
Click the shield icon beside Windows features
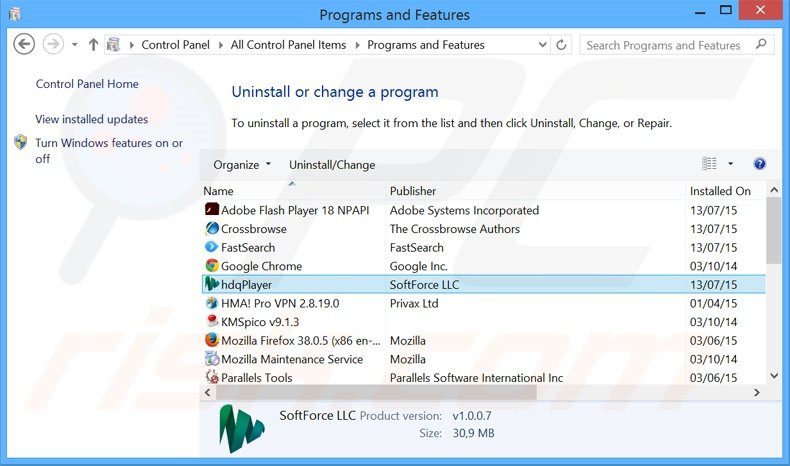21,143
